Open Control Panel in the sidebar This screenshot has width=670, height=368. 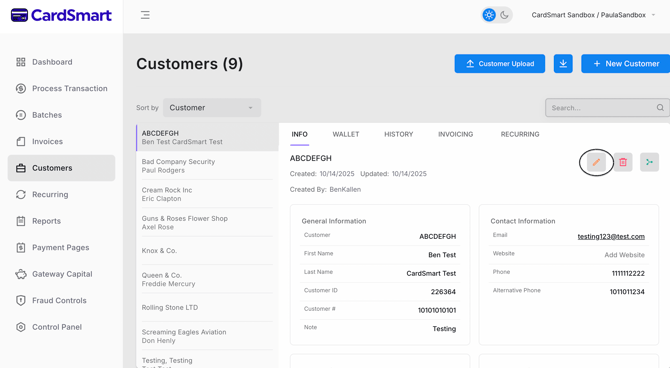coord(61,327)
